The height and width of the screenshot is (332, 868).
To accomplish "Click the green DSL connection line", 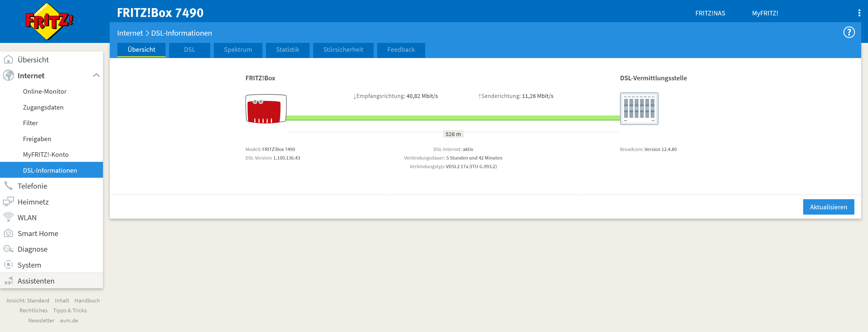I will tap(453, 118).
